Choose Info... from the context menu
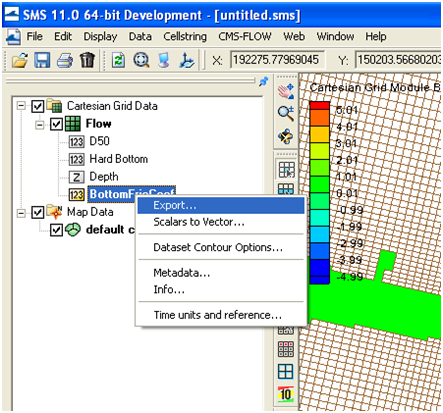Screen dimensions: 443x413 221,289
